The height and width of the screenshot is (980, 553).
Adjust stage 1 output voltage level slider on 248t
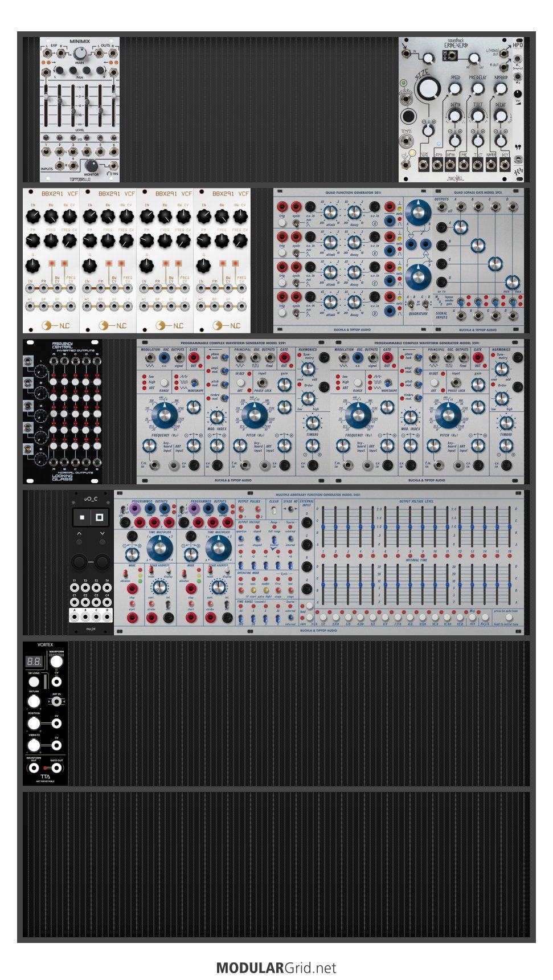pyautogui.click(x=323, y=527)
